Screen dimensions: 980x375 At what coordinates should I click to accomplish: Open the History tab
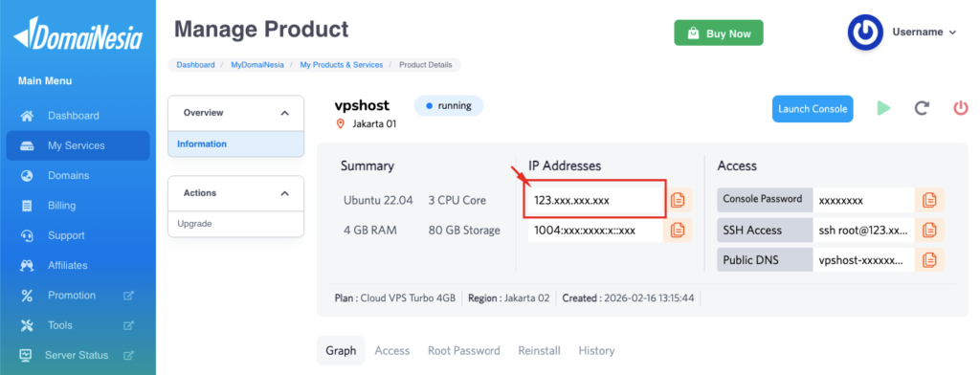click(596, 351)
